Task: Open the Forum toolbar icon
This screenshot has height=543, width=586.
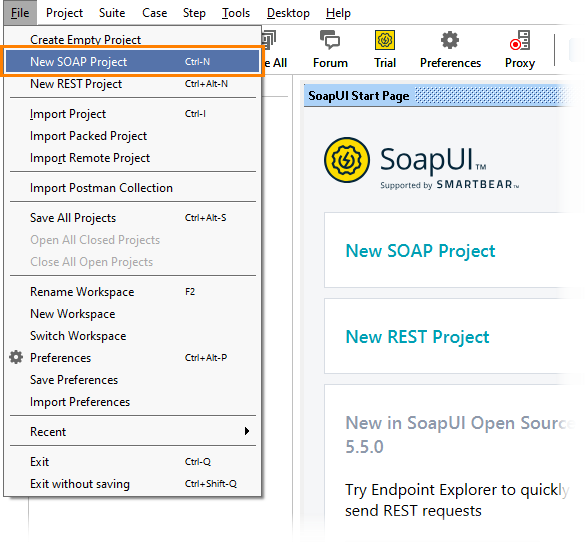Action: click(330, 49)
